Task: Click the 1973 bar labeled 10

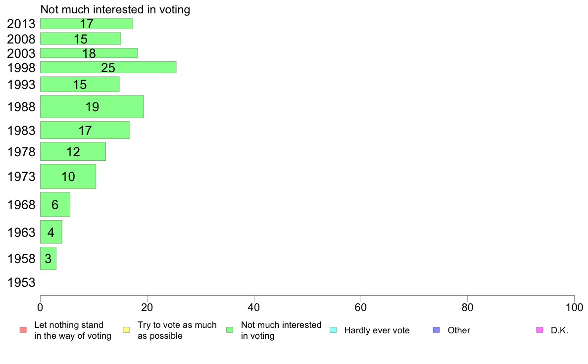Action: coord(68,176)
